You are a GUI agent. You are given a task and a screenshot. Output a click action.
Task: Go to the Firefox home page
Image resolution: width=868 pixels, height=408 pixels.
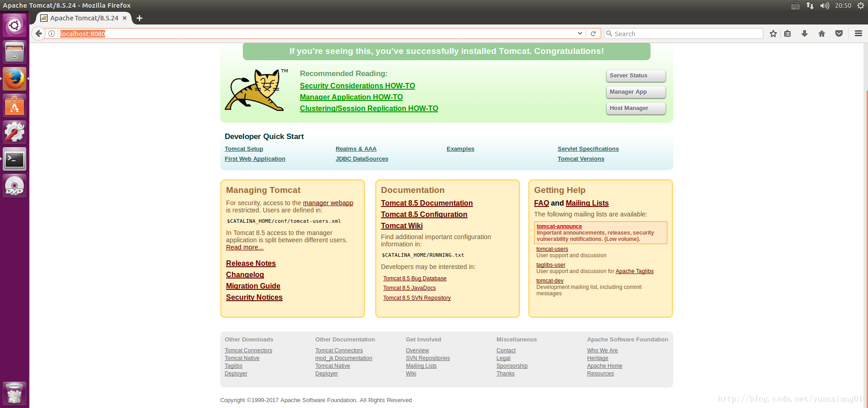click(822, 34)
